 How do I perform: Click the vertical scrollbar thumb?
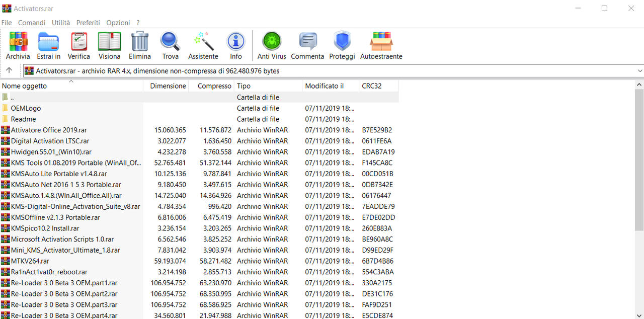click(x=639, y=160)
